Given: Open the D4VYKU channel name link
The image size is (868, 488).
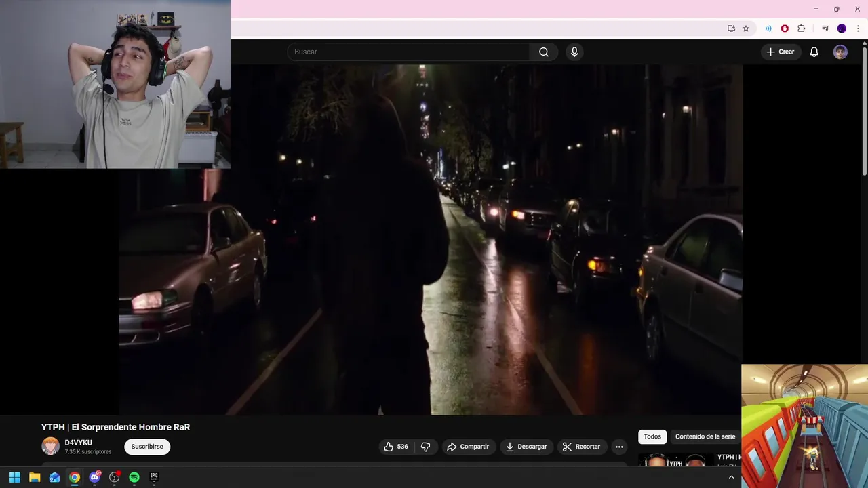Looking at the screenshot, I should click(79, 443).
